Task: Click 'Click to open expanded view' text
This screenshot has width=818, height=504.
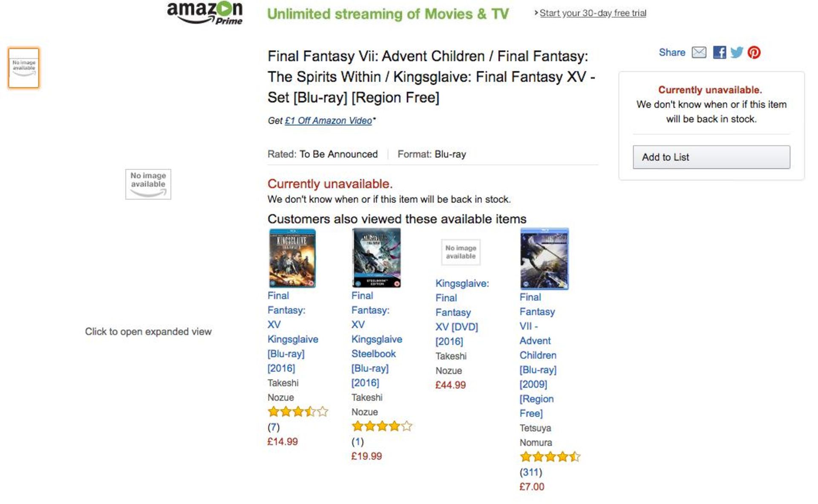Action: pyautogui.click(x=148, y=331)
